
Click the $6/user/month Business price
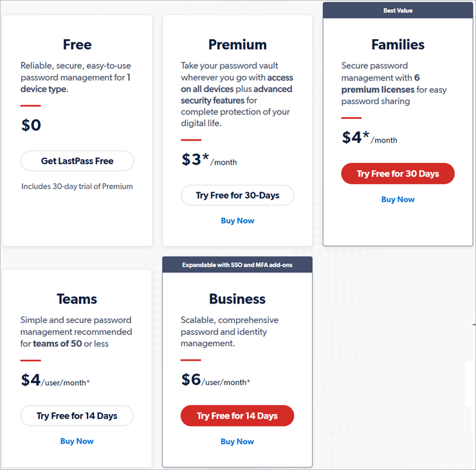pyautogui.click(x=215, y=380)
